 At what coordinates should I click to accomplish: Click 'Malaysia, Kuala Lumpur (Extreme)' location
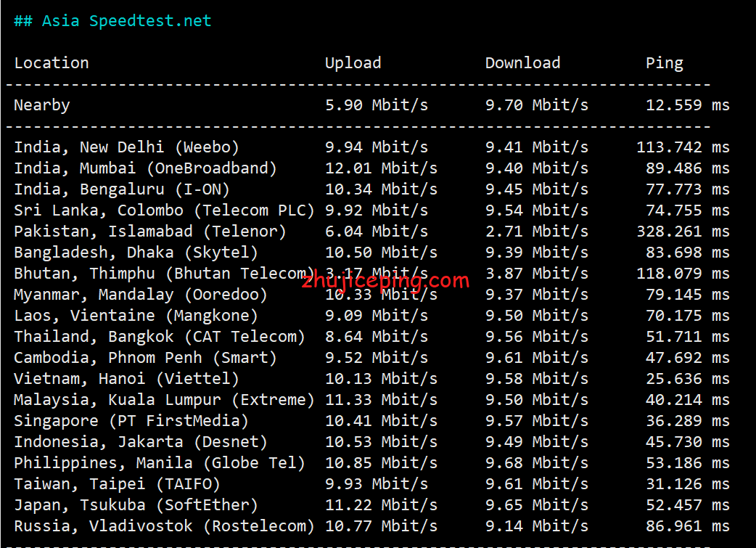coord(164,400)
